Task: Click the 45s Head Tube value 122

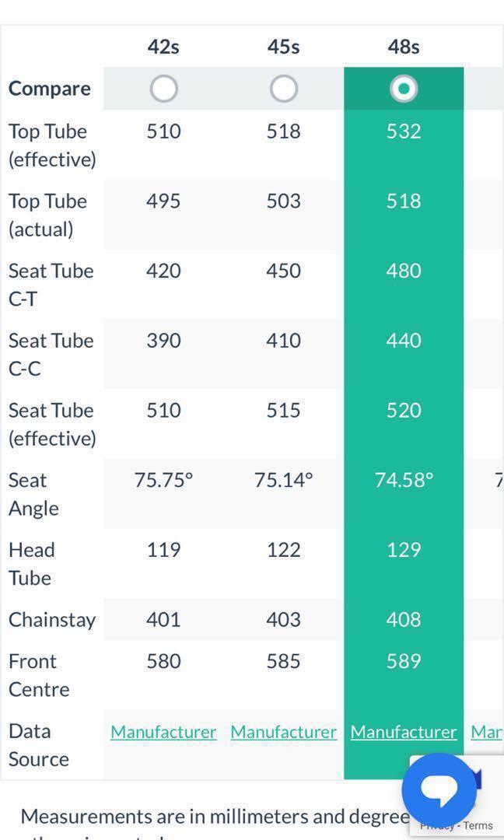Action: pos(283,550)
